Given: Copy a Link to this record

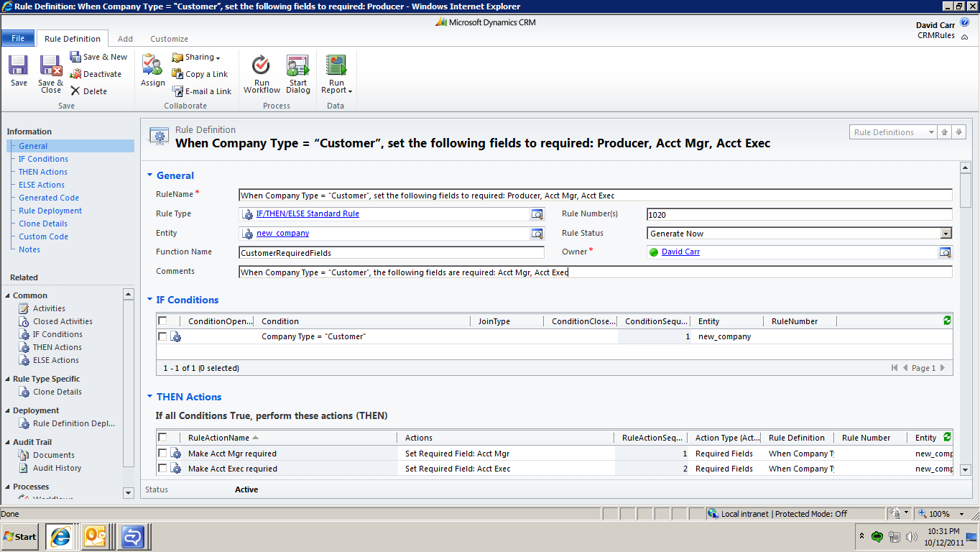Looking at the screenshot, I should coord(200,74).
